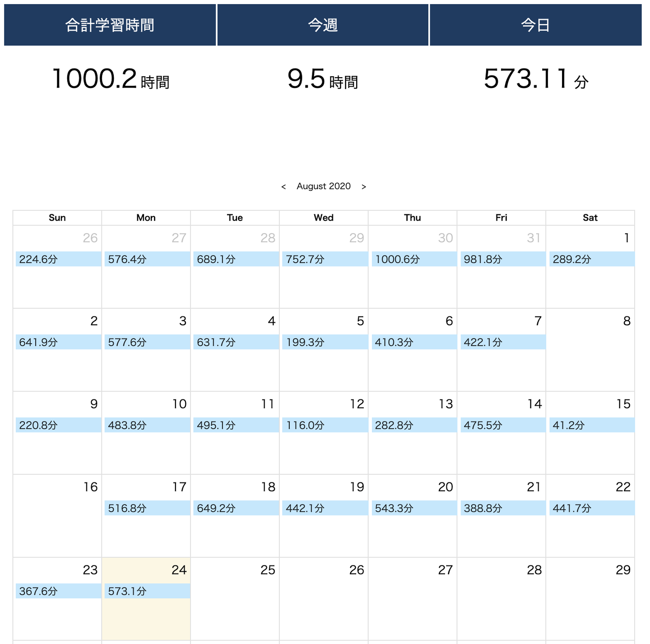Select the 今日 header tab

[x=535, y=25]
